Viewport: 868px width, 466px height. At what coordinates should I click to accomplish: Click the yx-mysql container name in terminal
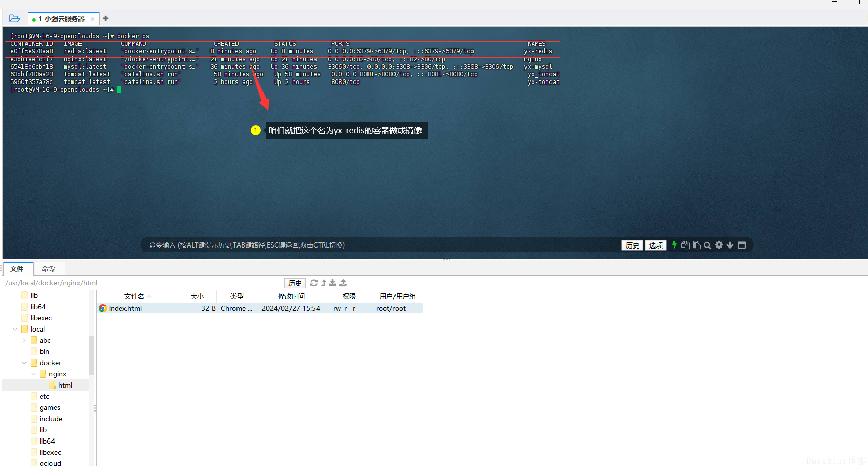[538, 67]
